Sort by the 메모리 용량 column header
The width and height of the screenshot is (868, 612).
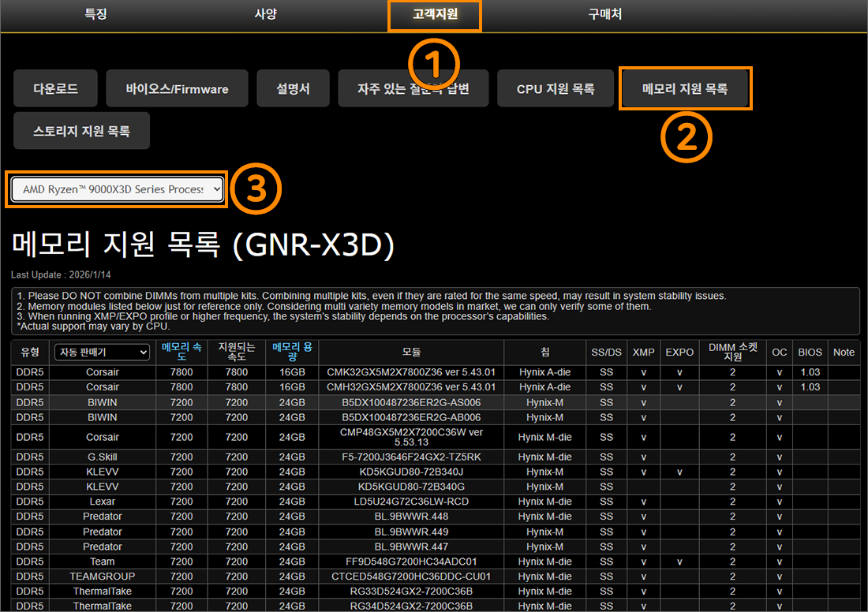click(292, 352)
